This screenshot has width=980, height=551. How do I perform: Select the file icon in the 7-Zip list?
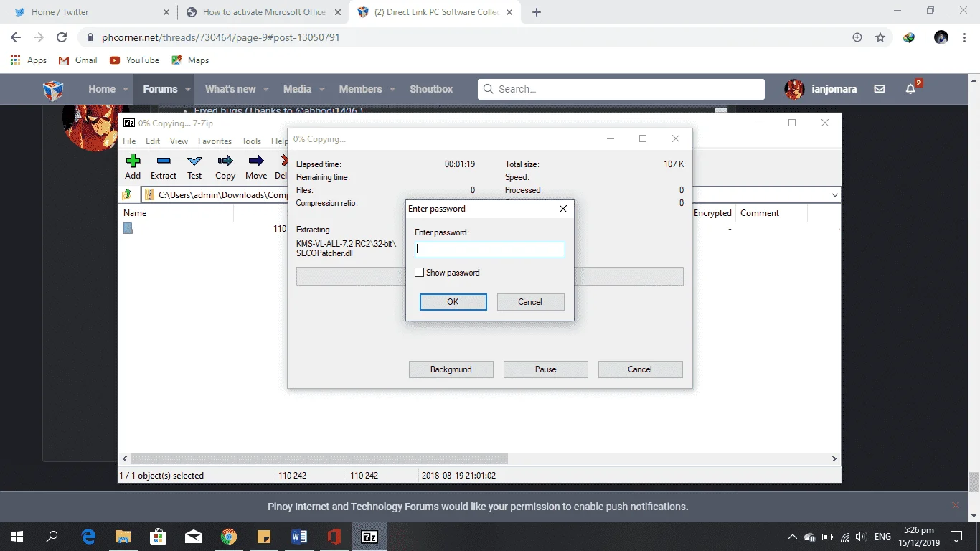click(128, 228)
